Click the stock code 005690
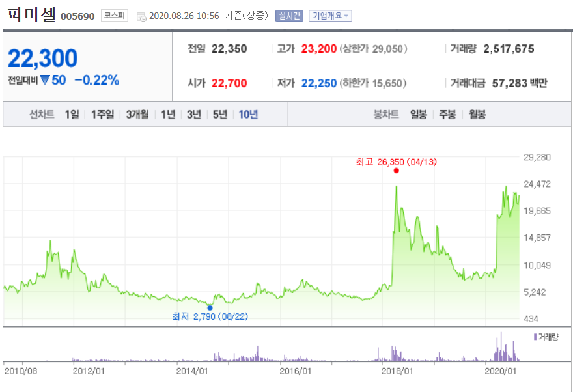573x392 pixels. click(x=77, y=16)
